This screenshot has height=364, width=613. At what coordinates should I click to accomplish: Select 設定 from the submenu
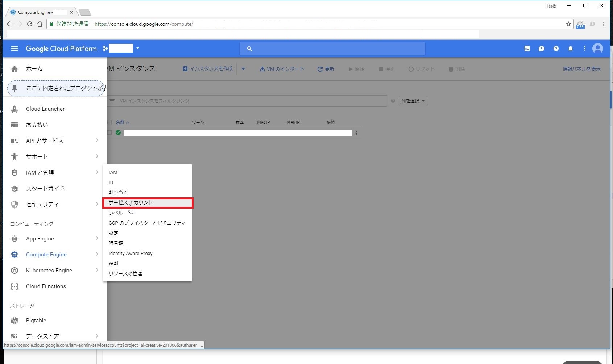click(x=147, y=233)
